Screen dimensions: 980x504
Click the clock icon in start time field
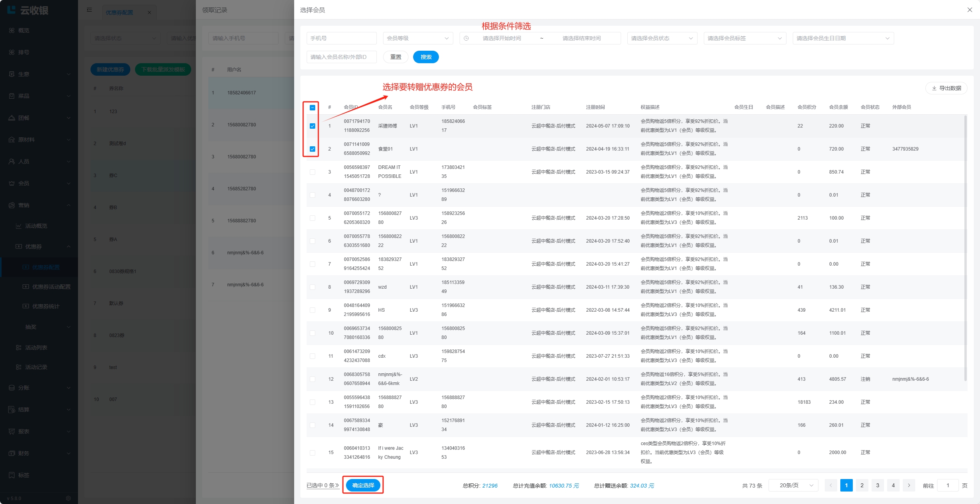click(x=466, y=38)
